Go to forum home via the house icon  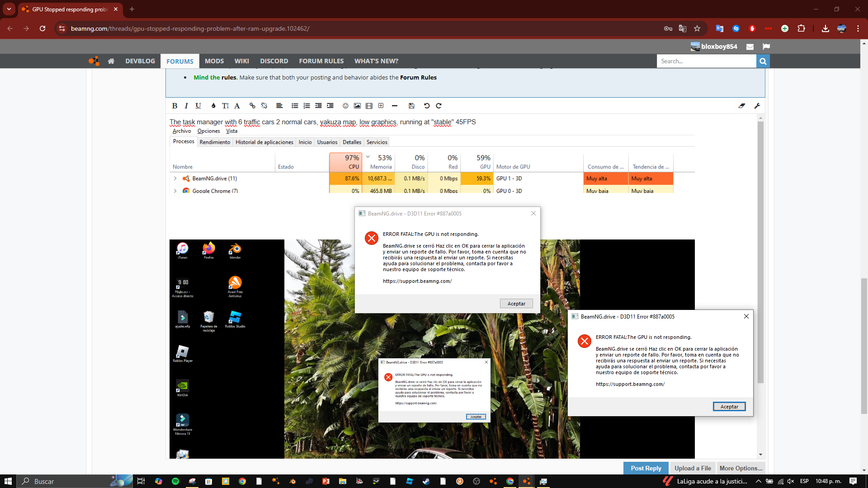coord(111,61)
